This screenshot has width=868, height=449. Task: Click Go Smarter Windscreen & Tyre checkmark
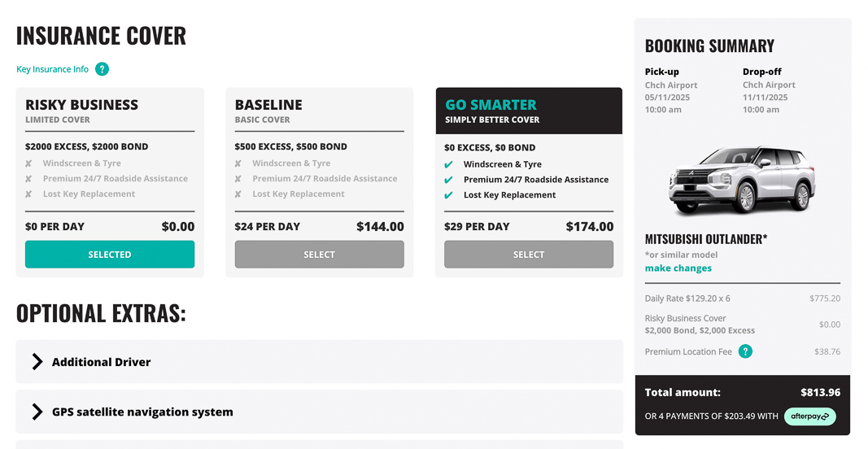pyautogui.click(x=448, y=164)
